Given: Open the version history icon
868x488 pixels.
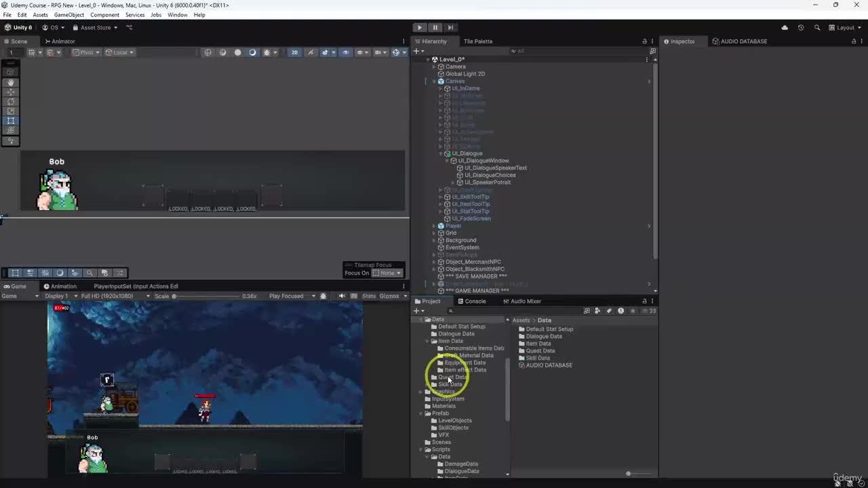Looking at the screenshot, I should click(801, 28).
